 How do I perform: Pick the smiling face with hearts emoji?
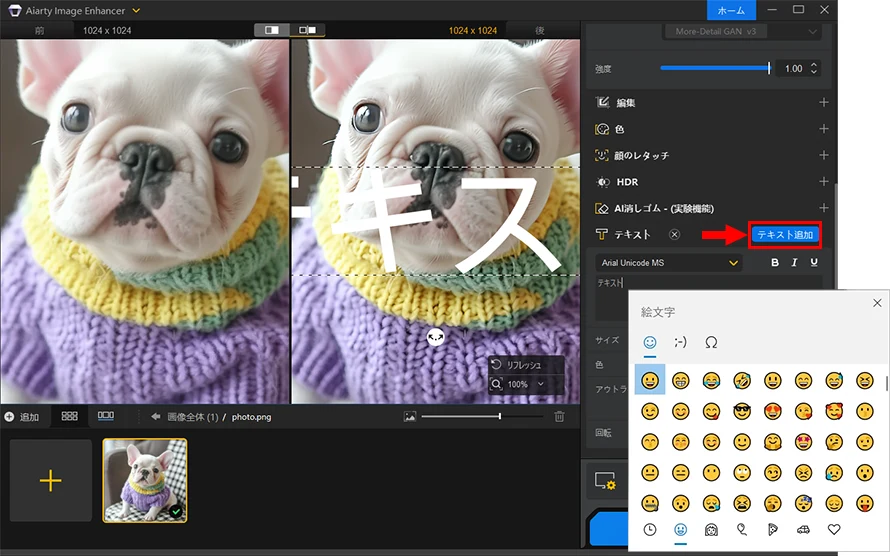click(x=834, y=411)
